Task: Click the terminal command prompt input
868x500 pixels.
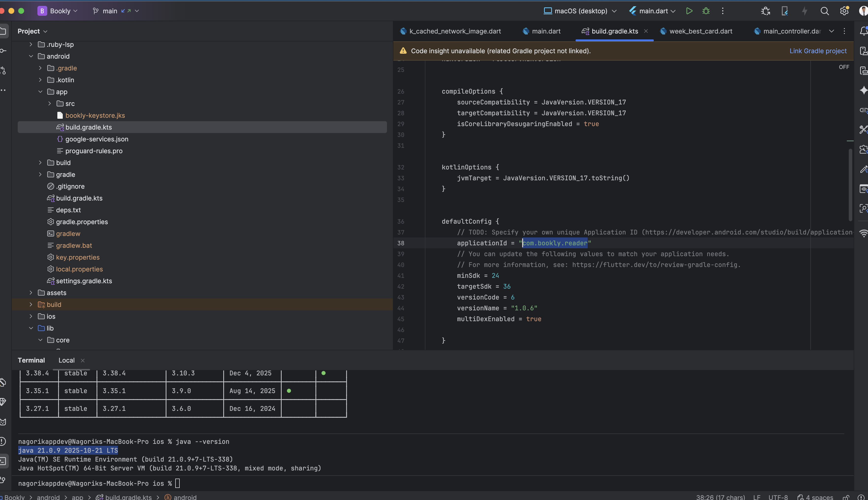Action: pyautogui.click(x=177, y=483)
